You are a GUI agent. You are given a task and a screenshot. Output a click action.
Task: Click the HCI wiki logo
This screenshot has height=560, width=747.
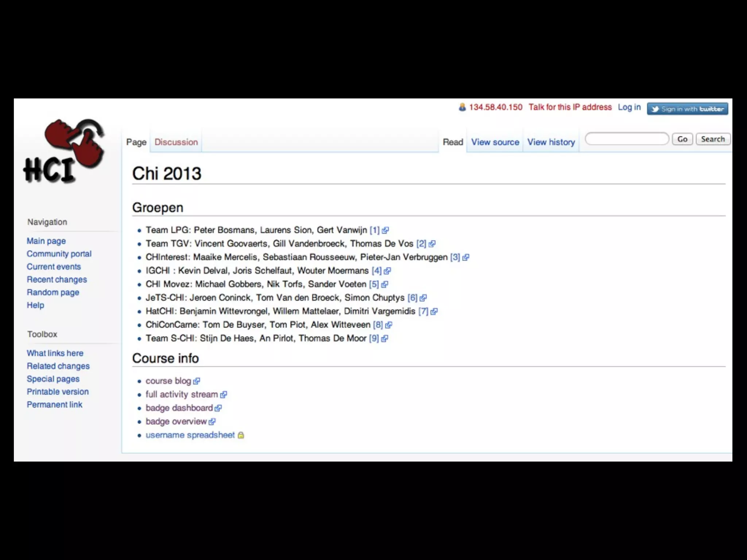point(65,151)
